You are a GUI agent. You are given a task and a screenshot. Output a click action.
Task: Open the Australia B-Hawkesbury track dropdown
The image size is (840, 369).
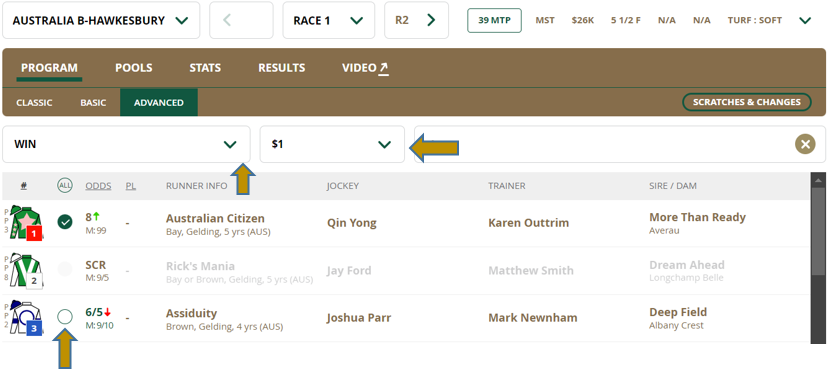[101, 20]
